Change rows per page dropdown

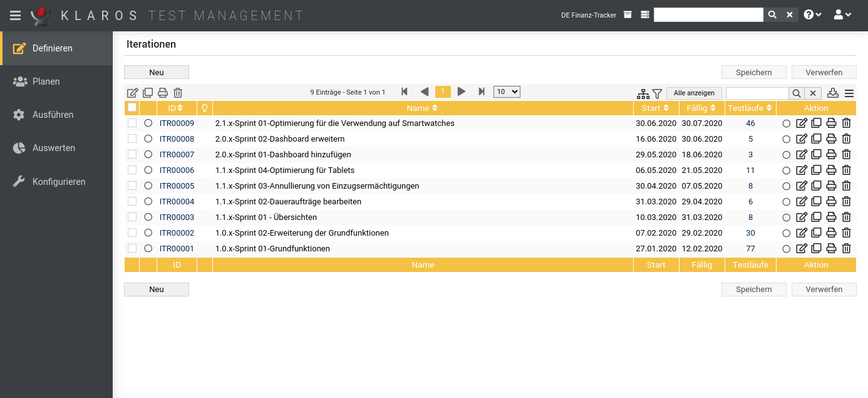(x=507, y=92)
